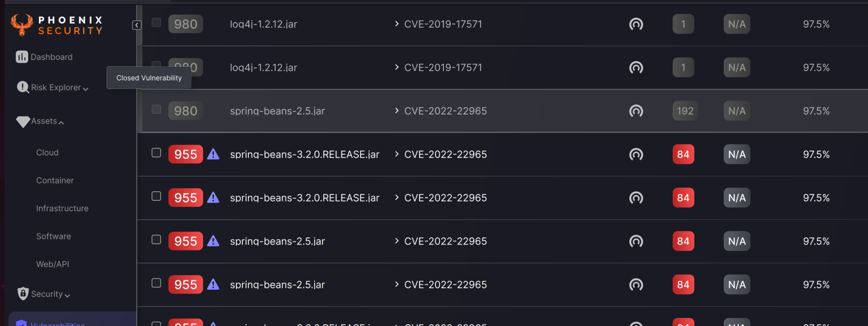Click warning triangle on first spring-beans-3.2.0.RELEASE.jar row

pyautogui.click(x=213, y=154)
